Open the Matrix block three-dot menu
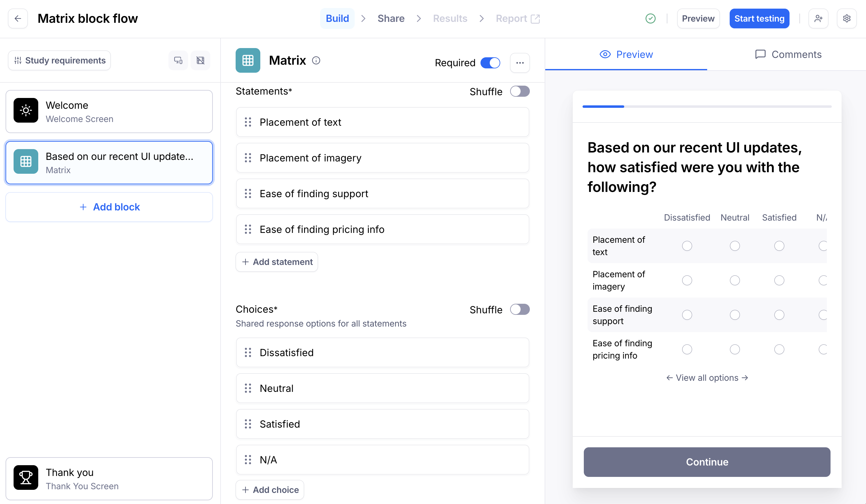The height and width of the screenshot is (504, 866). pos(520,63)
